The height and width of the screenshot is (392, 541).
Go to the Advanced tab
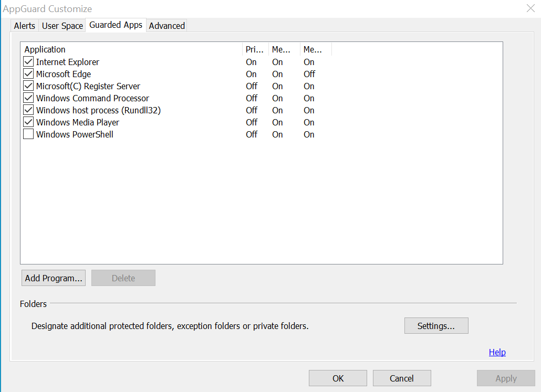(167, 26)
